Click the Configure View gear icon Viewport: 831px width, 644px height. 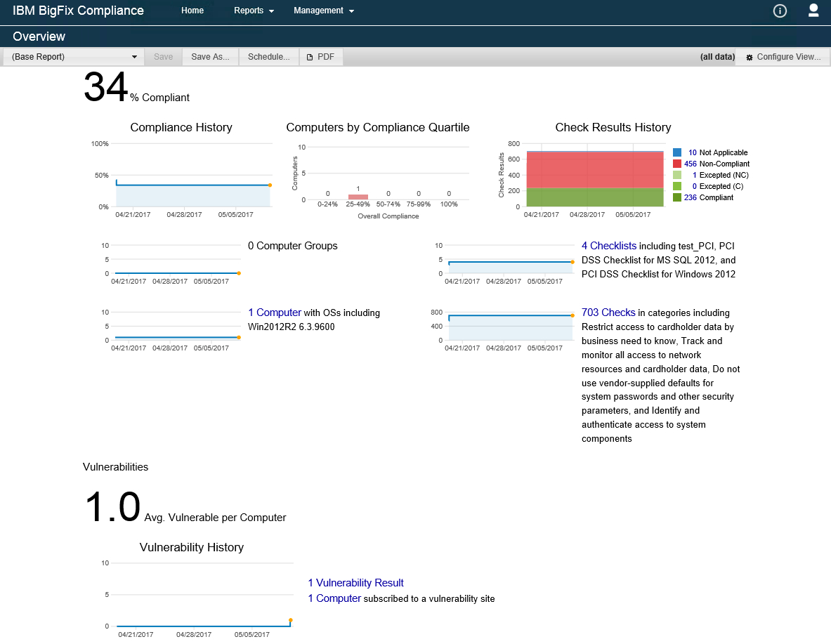pos(750,58)
